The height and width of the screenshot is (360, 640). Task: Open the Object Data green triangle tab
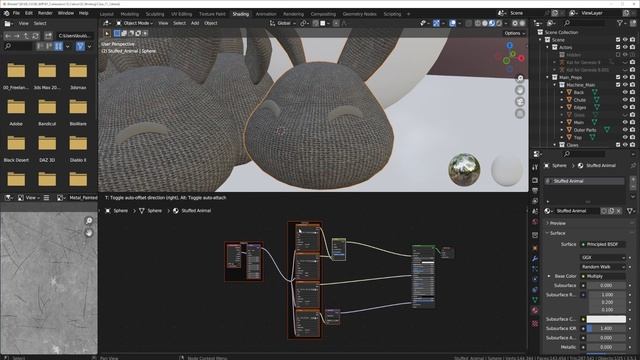coord(535,300)
